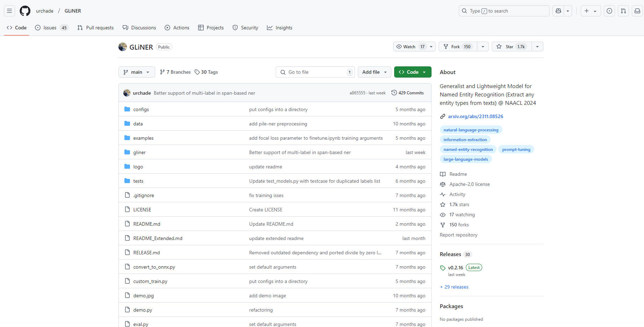Click Watch to toggle repository notifications
Screen dimensions: 644x327
[x=410, y=46]
